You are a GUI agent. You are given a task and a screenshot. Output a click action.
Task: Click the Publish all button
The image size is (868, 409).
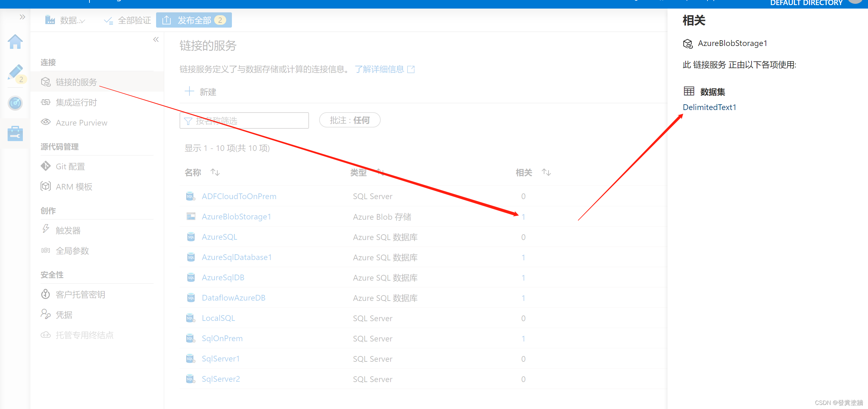(x=194, y=21)
